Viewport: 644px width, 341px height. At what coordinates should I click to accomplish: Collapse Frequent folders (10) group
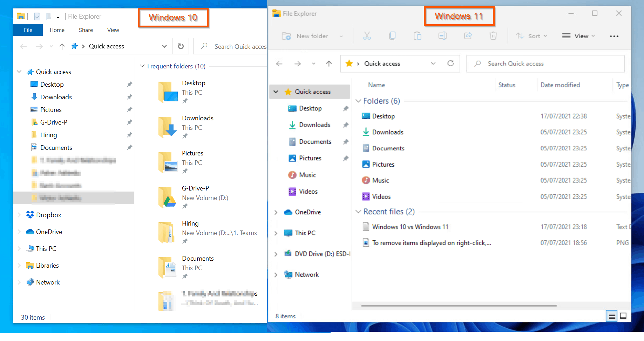[x=142, y=66]
